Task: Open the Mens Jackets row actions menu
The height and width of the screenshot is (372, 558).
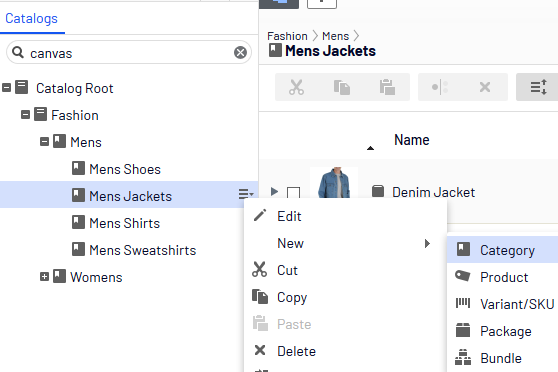Action: pos(246,194)
